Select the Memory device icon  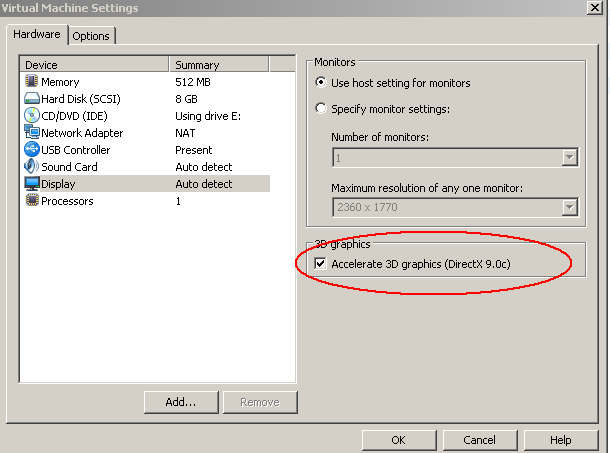pyautogui.click(x=31, y=82)
